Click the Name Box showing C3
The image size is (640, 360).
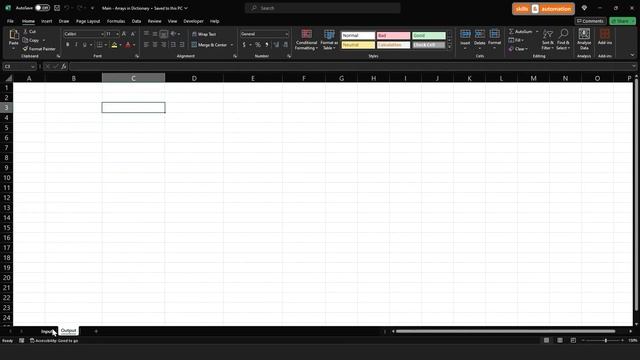[19, 67]
